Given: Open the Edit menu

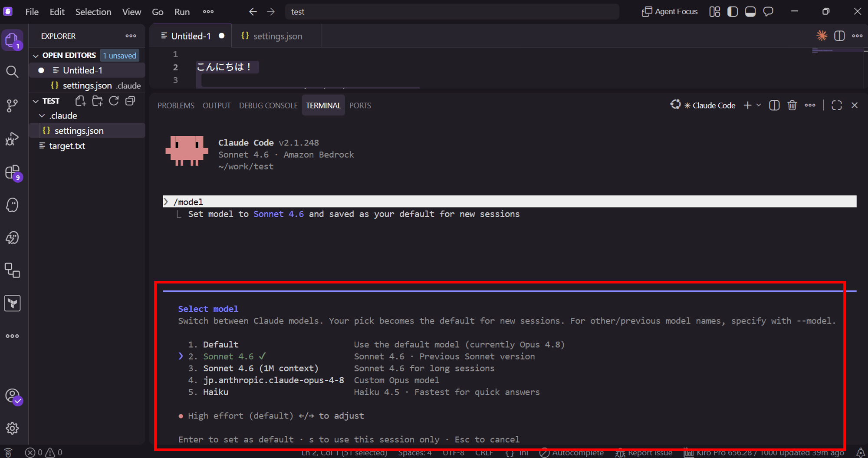Looking at the screenshot, I should pos(57,12).
